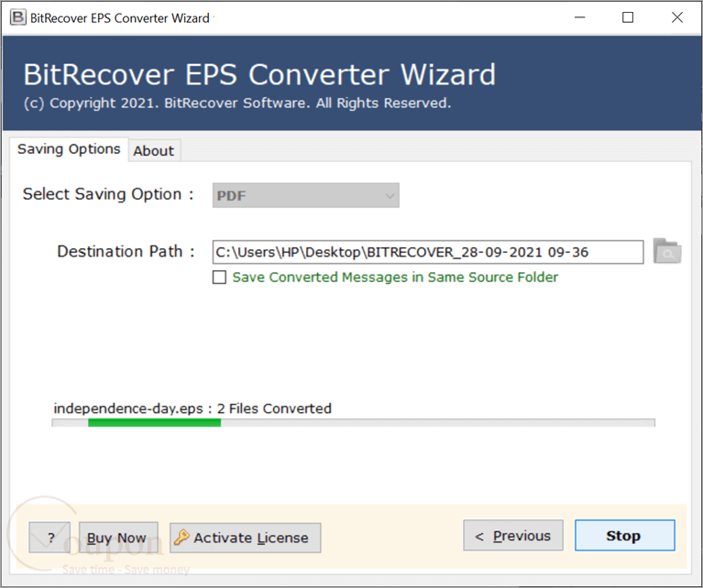
Task: Click the BitRecover logo icon in title bar
Action: (x=18, y=18)
